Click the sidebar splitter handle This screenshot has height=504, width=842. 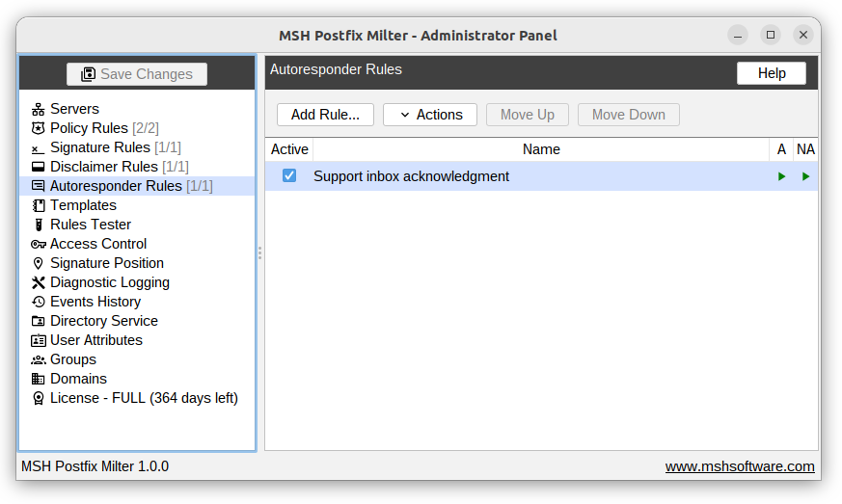tap(259, 253)
